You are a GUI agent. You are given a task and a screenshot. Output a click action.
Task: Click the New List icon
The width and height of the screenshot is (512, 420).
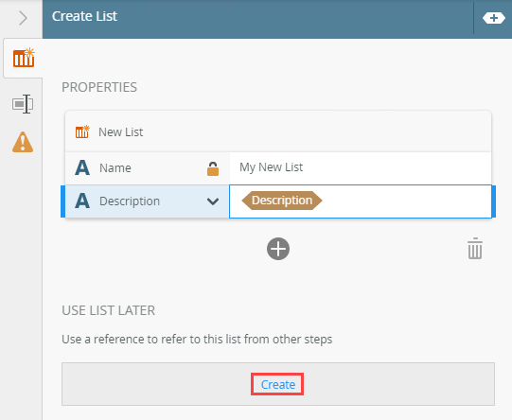(82, 131)
